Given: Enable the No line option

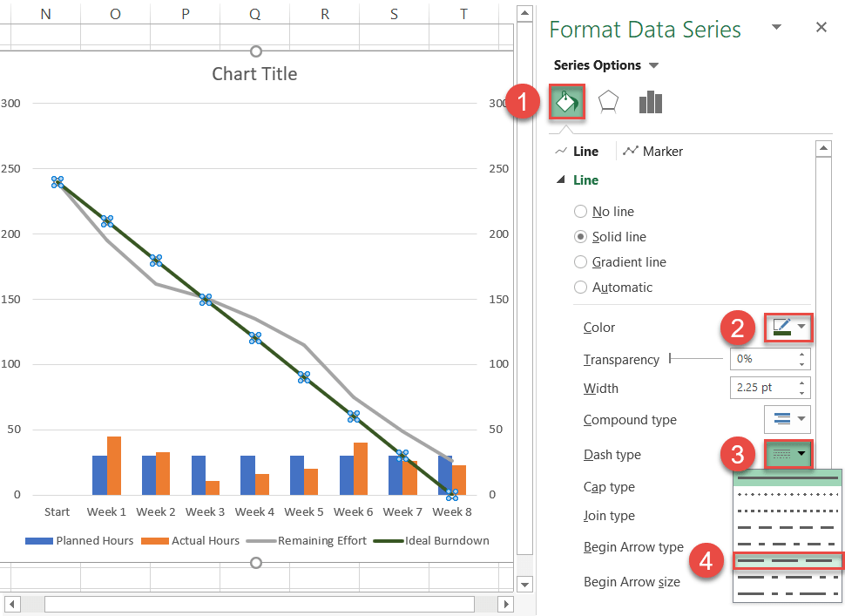Looking at the screenshot, I should tap(580, 211).
